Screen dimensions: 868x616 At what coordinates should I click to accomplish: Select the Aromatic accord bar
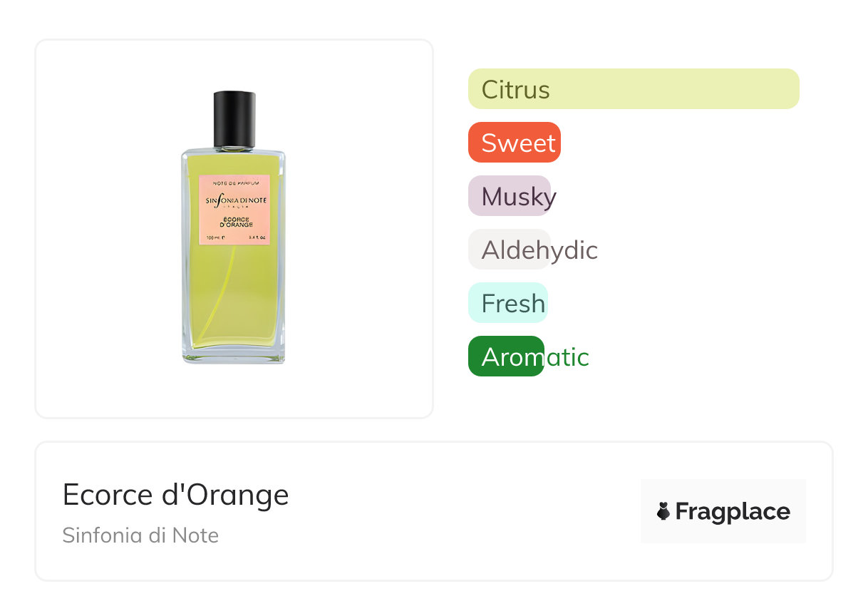(507, 356)
